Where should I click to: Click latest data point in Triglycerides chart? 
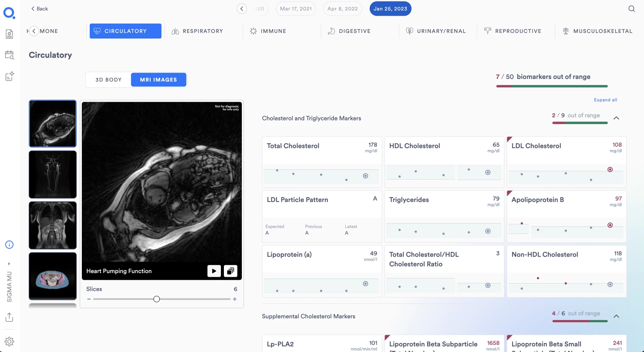[488, 231]
